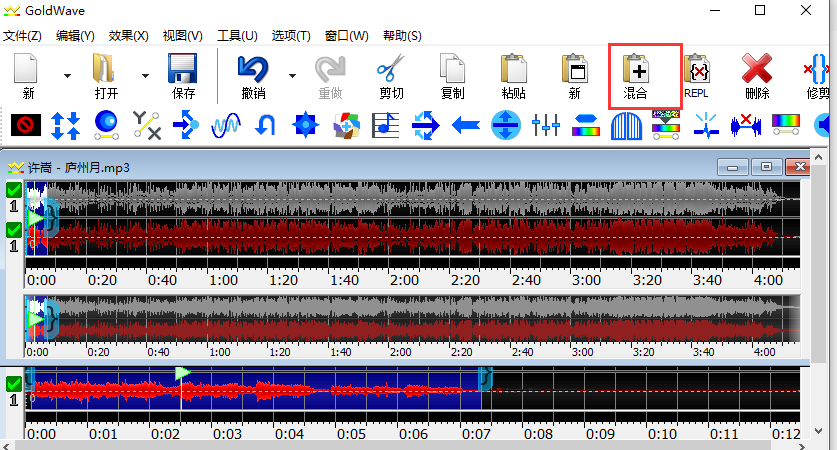The height and width of the screenshot is (450, 837).
Task: Toggle the bottom track channel checkbox
Action: tap(13, 383)
